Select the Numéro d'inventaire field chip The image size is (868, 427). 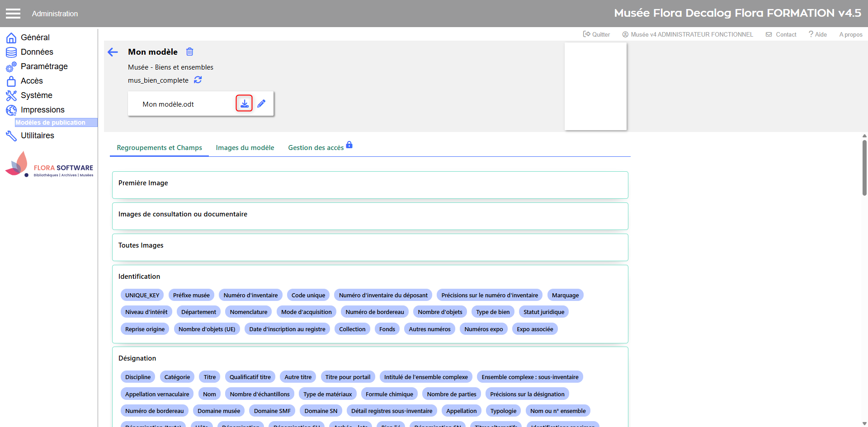(x=250, y=295)
